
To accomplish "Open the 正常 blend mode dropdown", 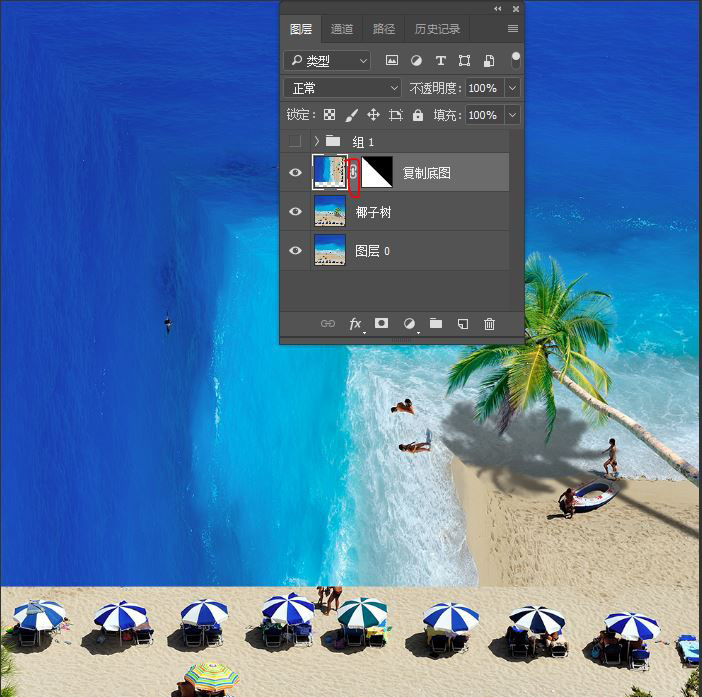I will (x=342, y=88).
